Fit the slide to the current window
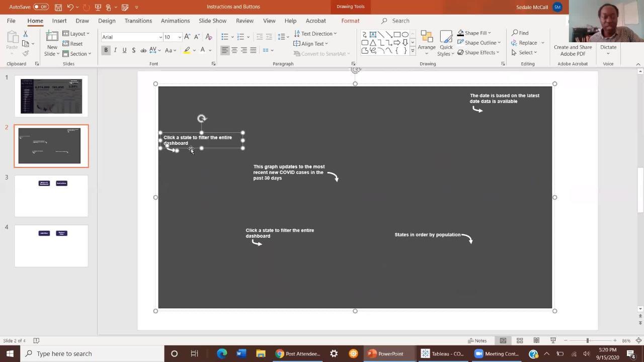 (639, 340)
